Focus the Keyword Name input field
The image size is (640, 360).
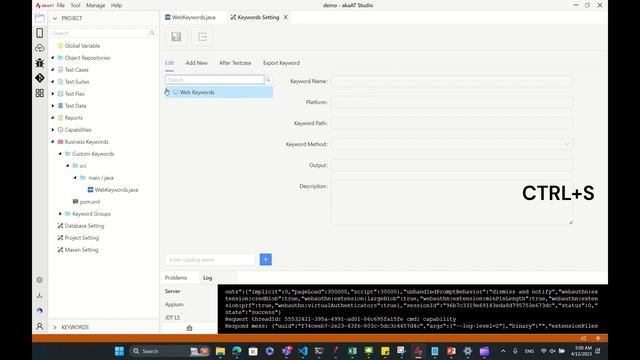(452, 81)
